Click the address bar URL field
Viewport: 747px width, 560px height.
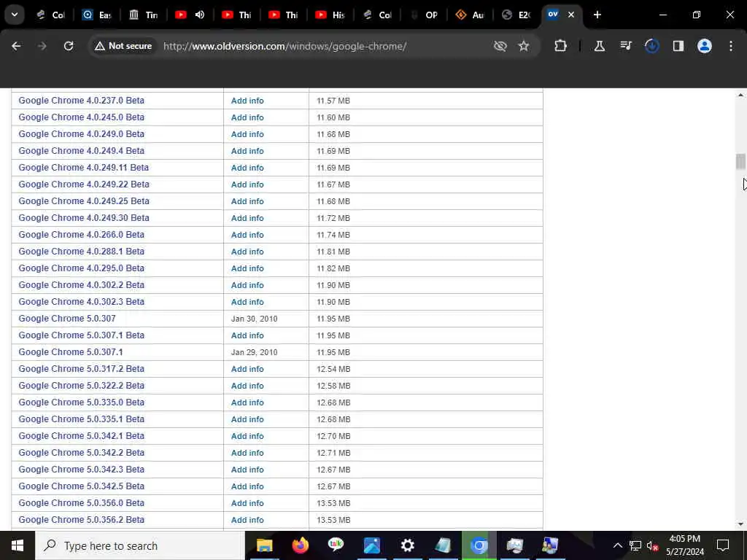285,46
